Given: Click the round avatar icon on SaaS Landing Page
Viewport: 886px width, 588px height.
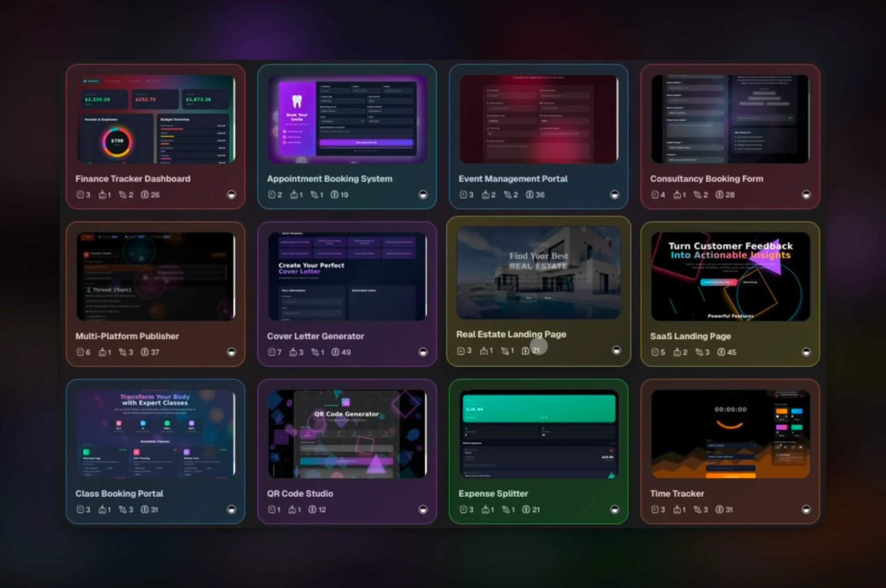Looking at the screenshot, I should [806, 352].
